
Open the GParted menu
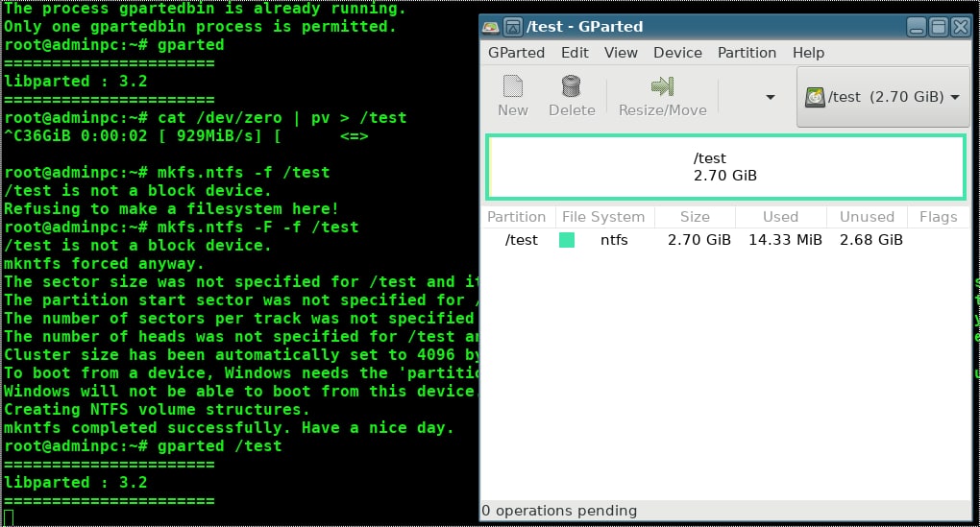tap(516, 53)
